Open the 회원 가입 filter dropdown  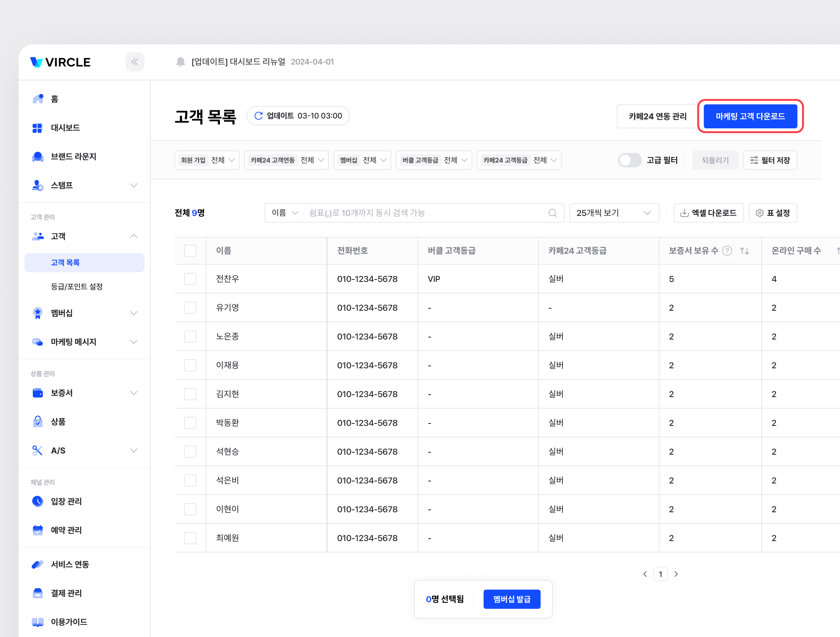point(207,160)
